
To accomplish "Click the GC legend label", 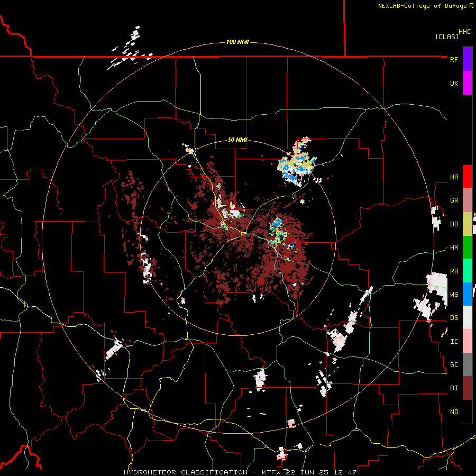I will pos(454,365).
